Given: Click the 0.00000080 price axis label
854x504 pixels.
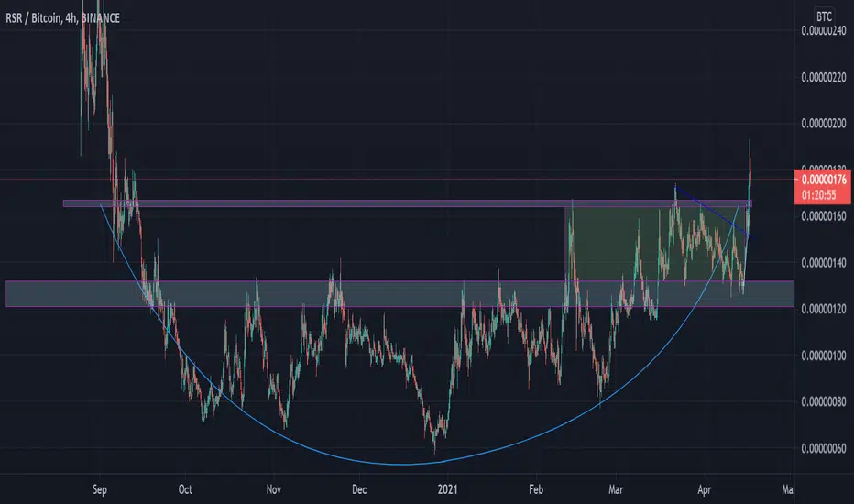Looking at the screenshot, I should (x=824, y=402).
